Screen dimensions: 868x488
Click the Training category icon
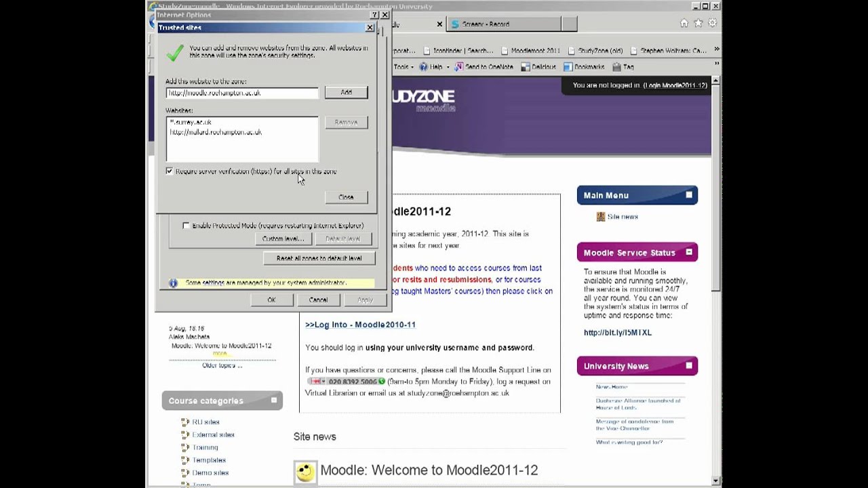coord(185,448)
